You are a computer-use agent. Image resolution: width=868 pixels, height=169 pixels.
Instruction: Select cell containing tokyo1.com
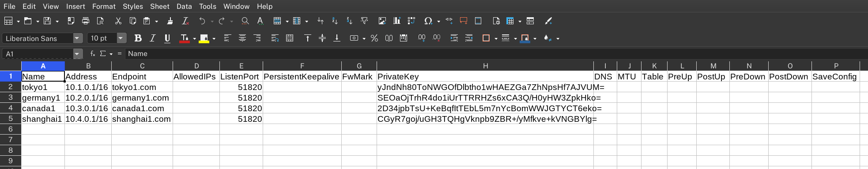[142, 87]
